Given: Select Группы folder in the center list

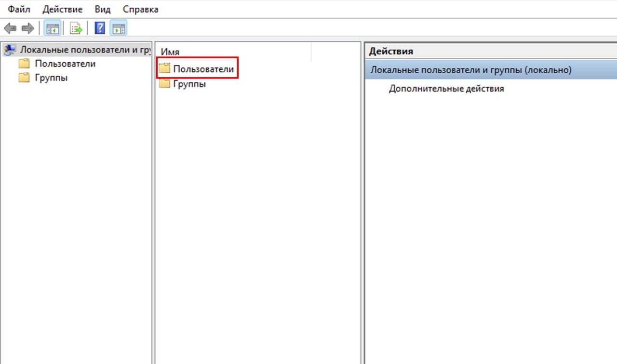Looking at the screenshot, I should click(x=189, y=84).
